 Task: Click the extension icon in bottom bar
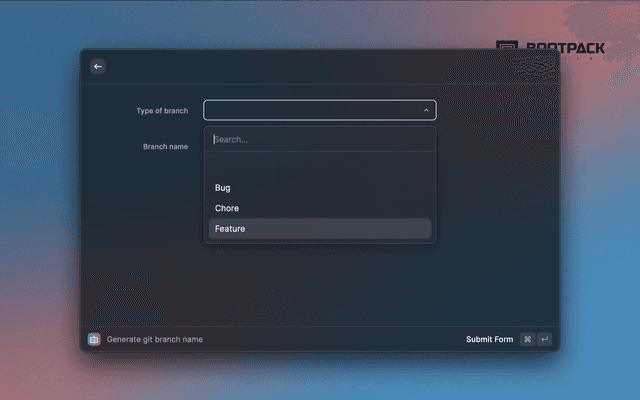pyautogui.click(x=94, y=339)
